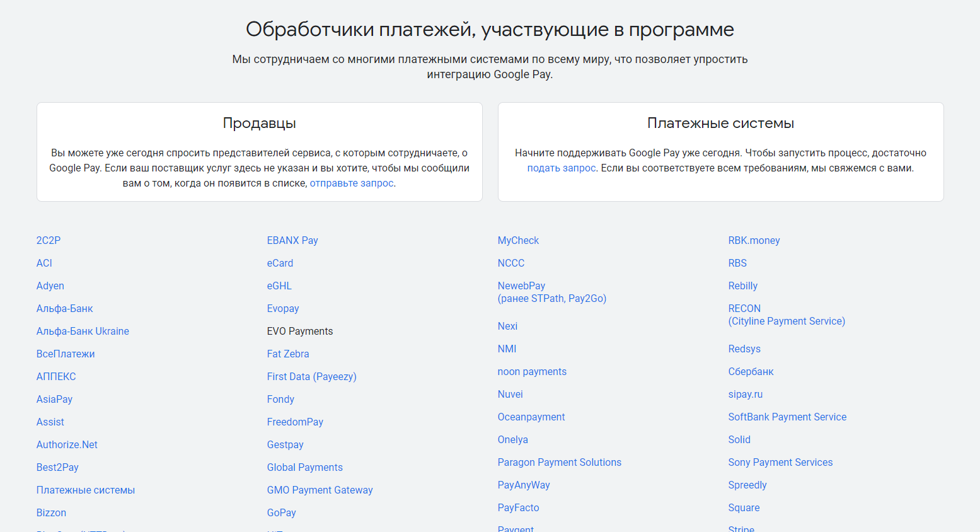Click the Authorize.Net link
This screenshot has width=980, height=532.
[67, 445]
